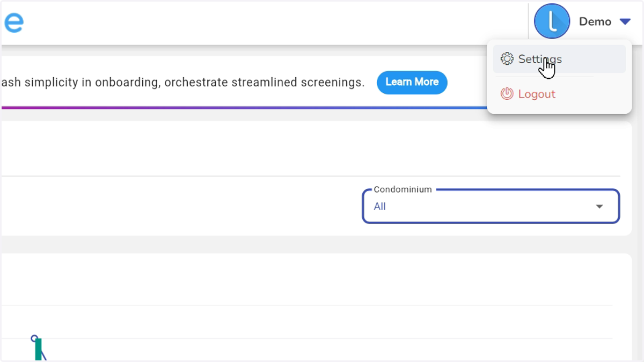
Task: Click the Condominium dropdown arrow
Action: click(x=599, y=206)
